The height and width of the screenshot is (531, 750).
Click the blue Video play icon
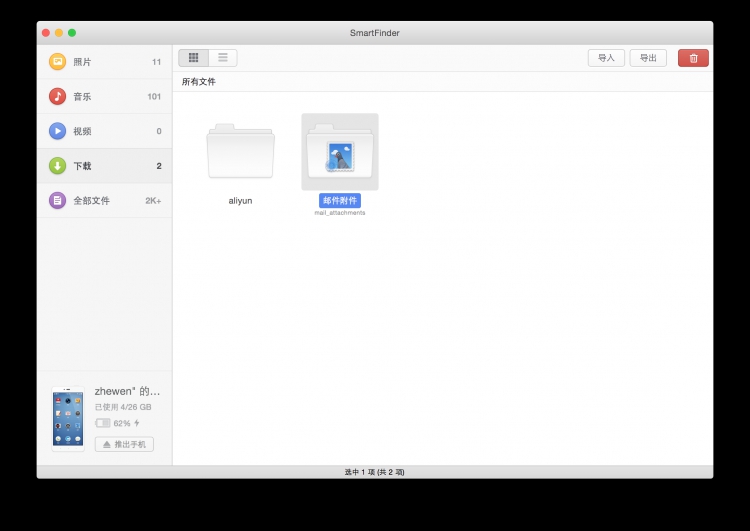[58, 131]
